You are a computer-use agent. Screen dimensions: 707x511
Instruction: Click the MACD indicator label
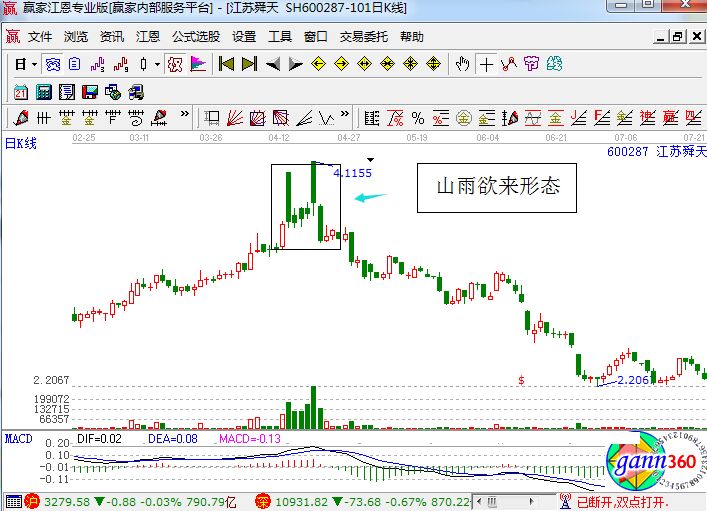[18, 439]
